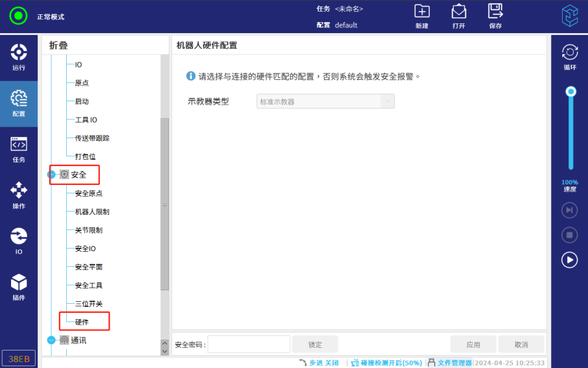Click the 新建 (New) task icon
This screenshot has width=588, height=368.
[x=422, y=16]
